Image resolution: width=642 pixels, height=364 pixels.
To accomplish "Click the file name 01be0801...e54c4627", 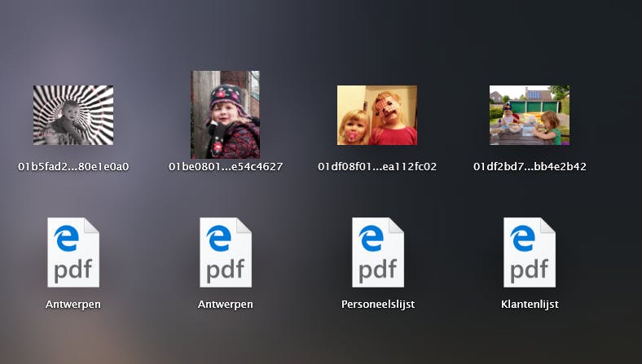I will click(x=226, y=167).
